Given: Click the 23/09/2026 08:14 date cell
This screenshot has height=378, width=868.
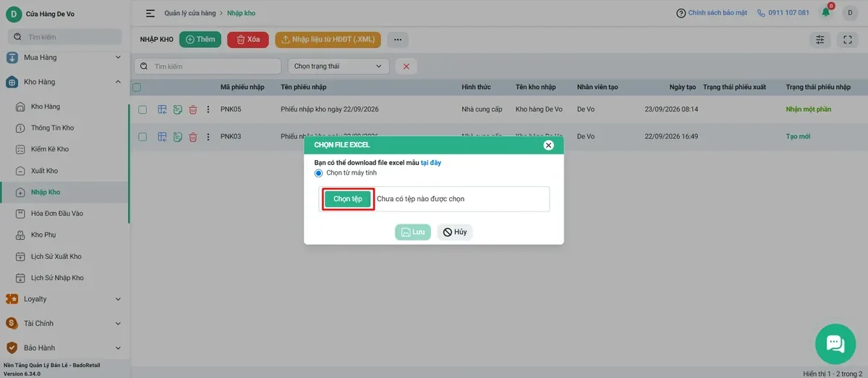Looking at the screenshot, I should 671,109.
